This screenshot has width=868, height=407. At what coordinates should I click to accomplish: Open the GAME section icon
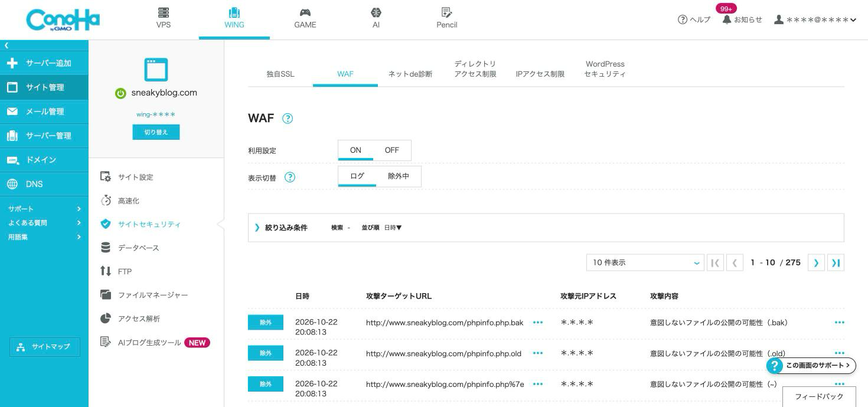coord(305,12)
